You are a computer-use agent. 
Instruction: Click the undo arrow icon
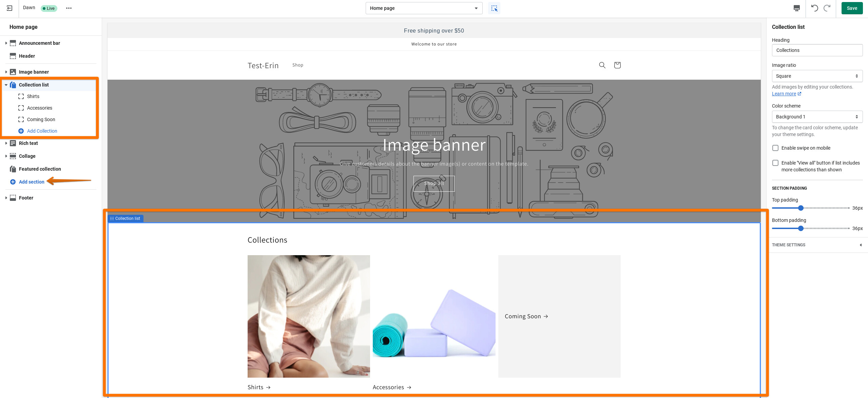point(814,8)
